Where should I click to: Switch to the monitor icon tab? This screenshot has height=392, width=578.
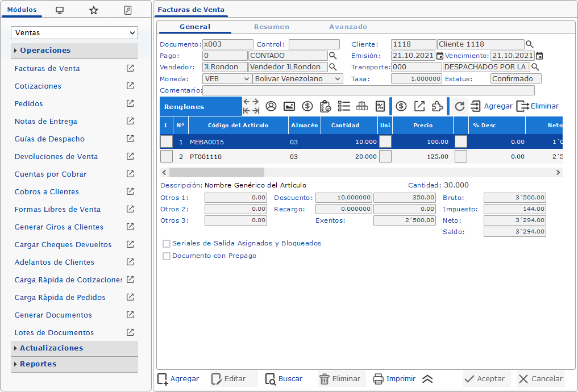pyautogui.click(x=60, y=10)
